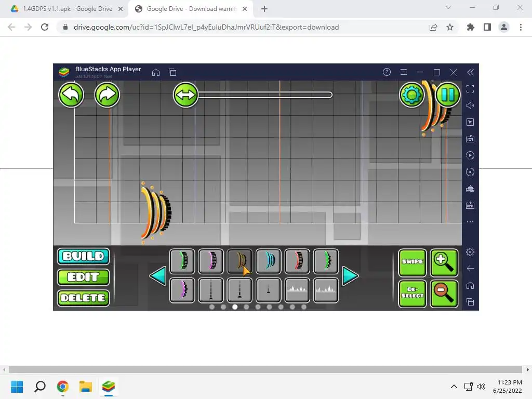Reload the page in Chrome

pyautogui.click(x=45, y=27)
